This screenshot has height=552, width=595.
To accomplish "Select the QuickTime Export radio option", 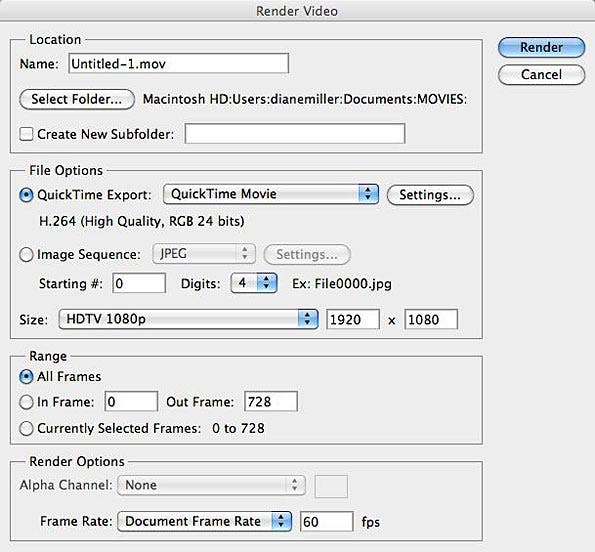I will (x=26, y=195).
